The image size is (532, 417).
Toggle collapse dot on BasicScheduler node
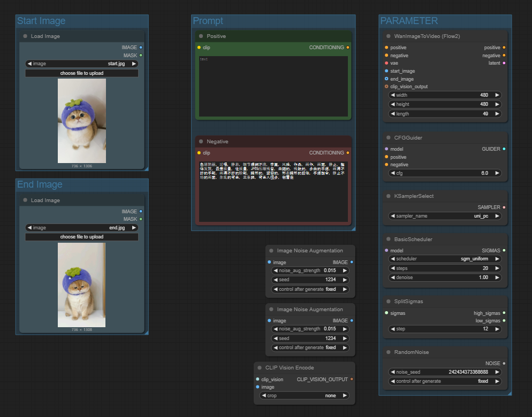389,240
